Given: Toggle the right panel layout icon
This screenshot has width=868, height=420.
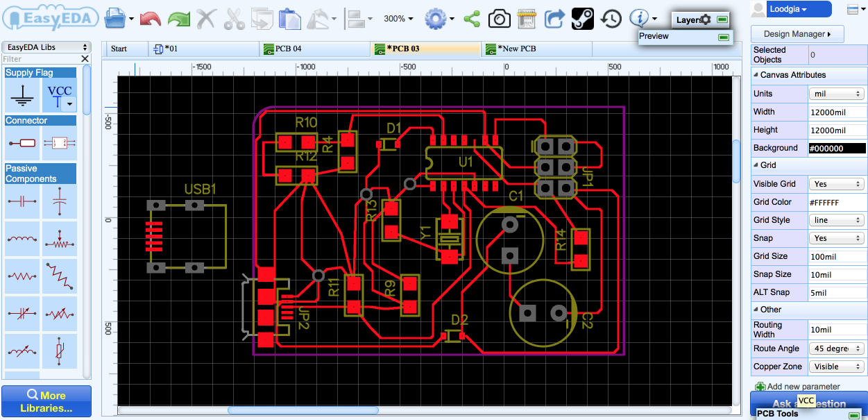Looking at the screenshot, I should (853, 9).
